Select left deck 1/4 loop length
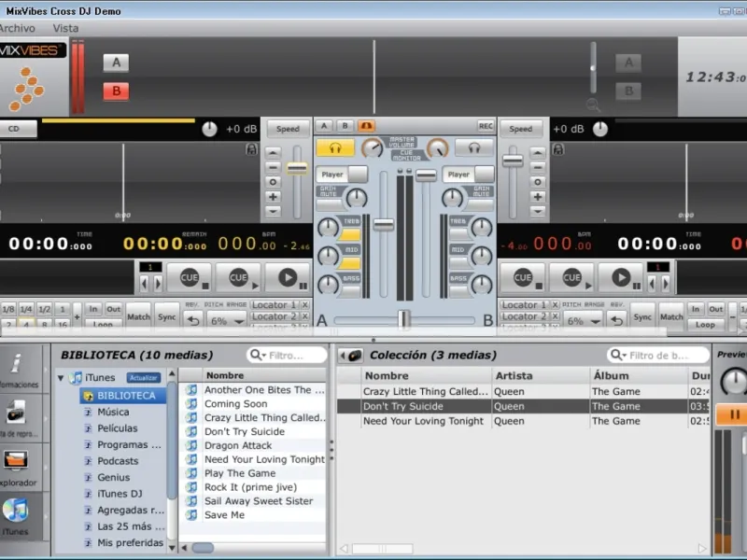 (26, 309)
